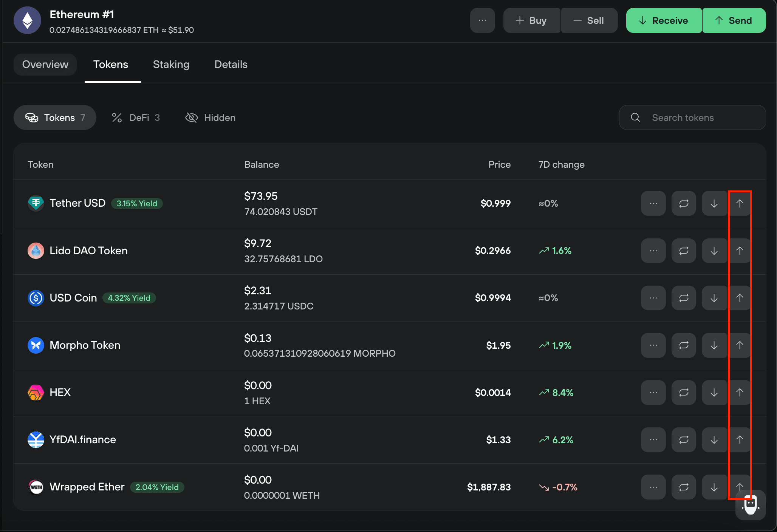Click the Balance column header
The image size is (777, 532).
(x=262, y=164)
